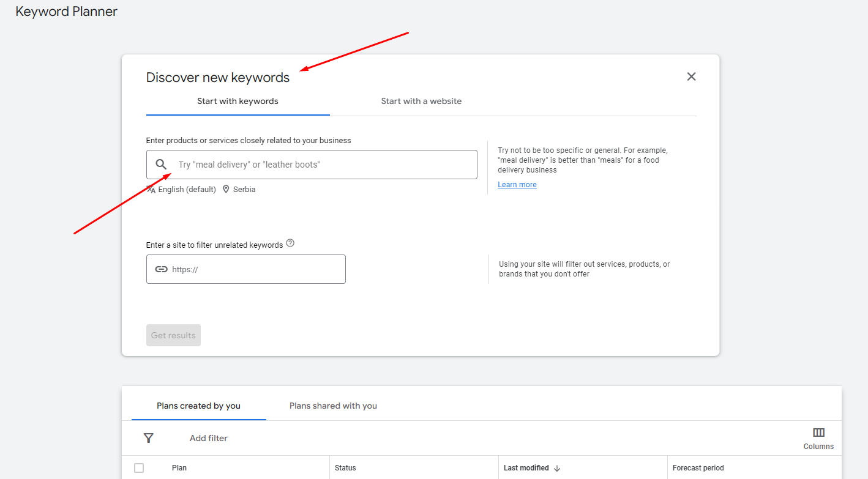Click the Add filter text
Viewport: 868px width, 479px height.
click(208, 438)
